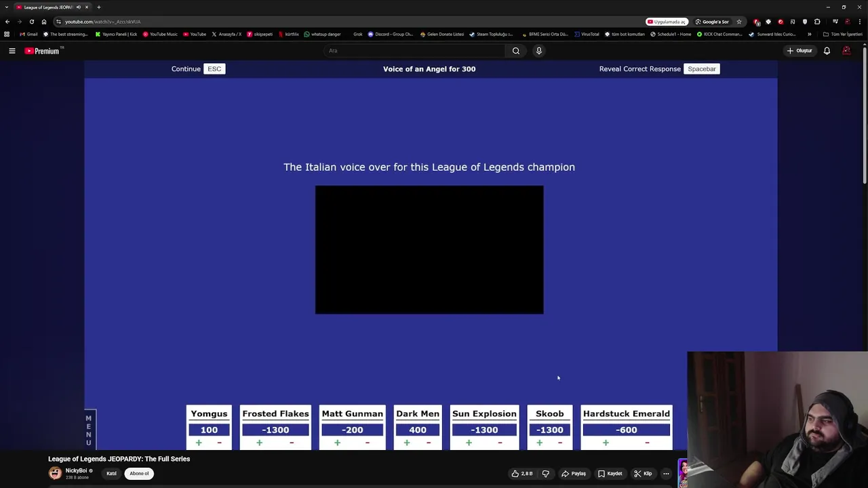The width and height of the screenshot is (868, 488).
Task: Open a new browser tab
Action: pyautogui.click(x=98, y=7)
